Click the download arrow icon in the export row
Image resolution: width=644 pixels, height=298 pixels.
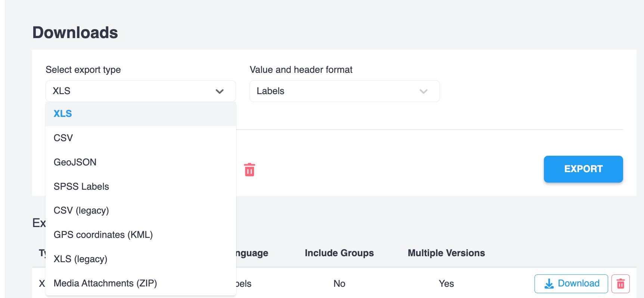point(549,284)
